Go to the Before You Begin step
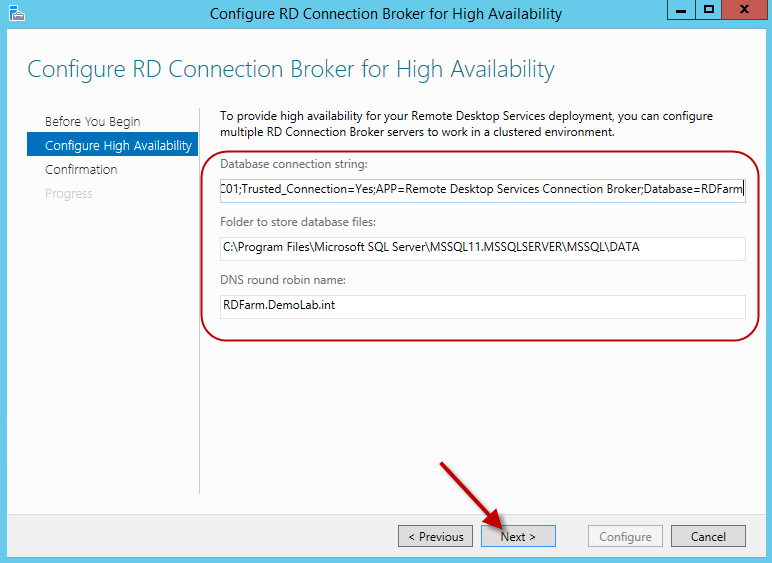 click(92, 121)
